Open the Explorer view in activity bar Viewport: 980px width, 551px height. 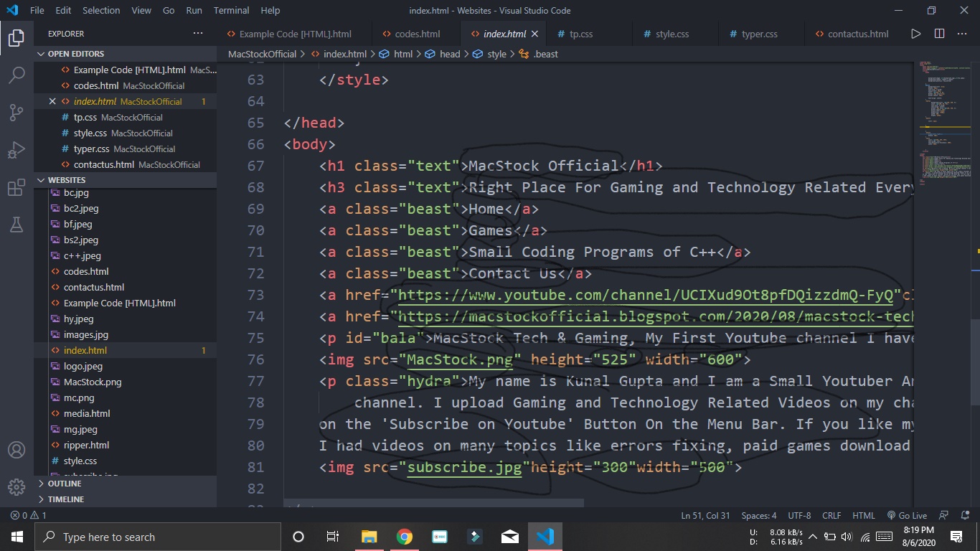click(17, 38)
